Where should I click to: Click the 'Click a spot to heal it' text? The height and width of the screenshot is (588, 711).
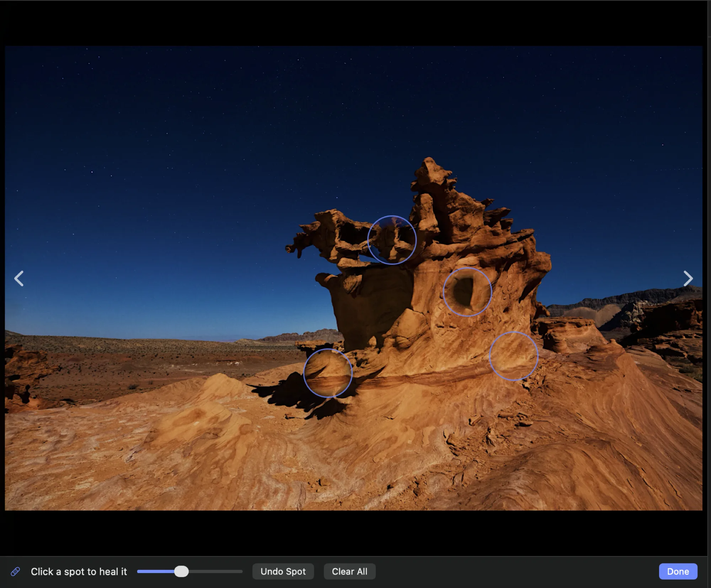tap(79, 572)
